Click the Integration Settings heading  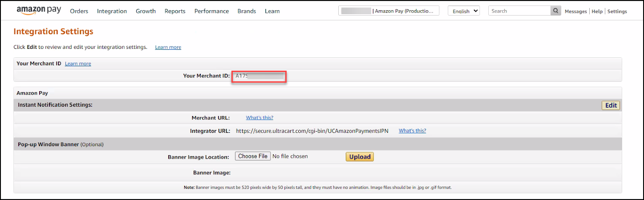pyautogui.click(x=53, y=32)
